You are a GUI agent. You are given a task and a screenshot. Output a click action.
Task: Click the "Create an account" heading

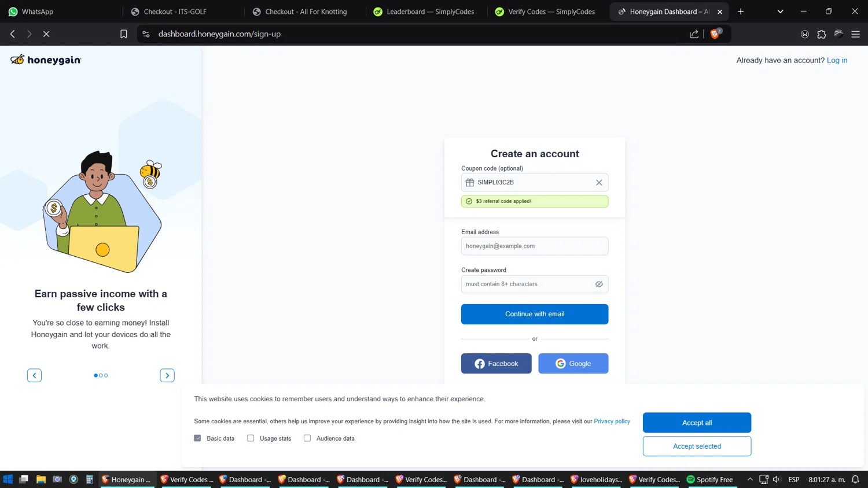point(535,154)
